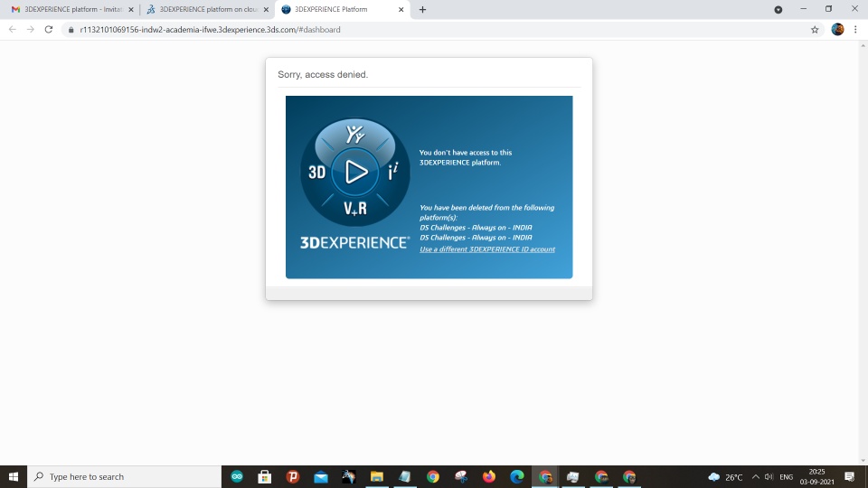Click the 'Sorry, access denied.' heading text
Viewport: 868px width, 488px height.
323,74
